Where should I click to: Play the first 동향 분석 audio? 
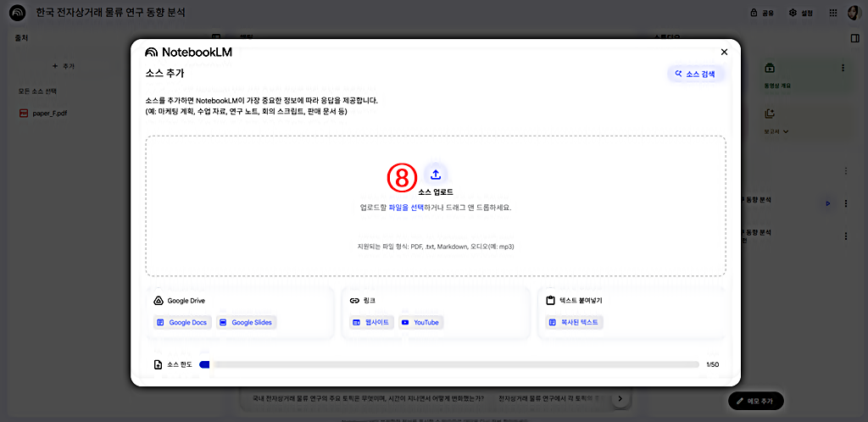(828, 203)
